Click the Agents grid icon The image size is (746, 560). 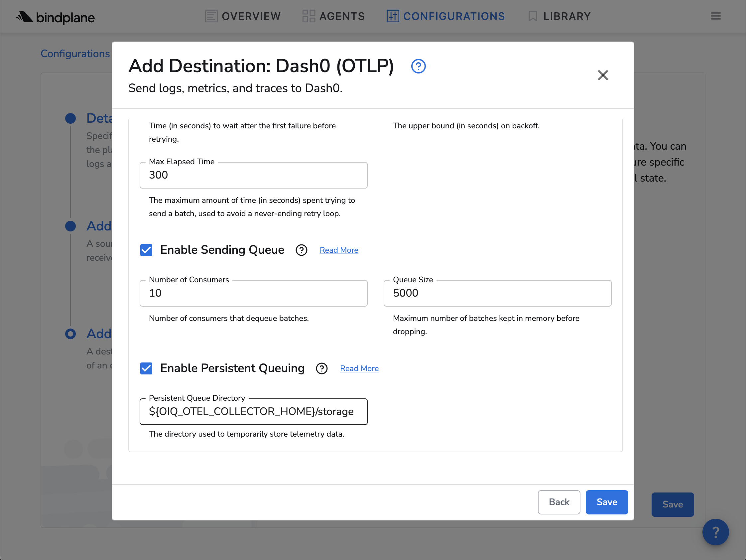coord(308,16)
